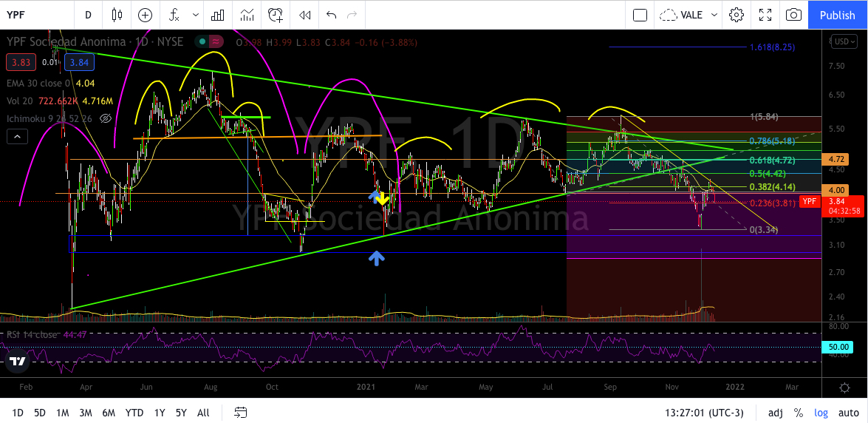Select the 1Y time range
Viewport: 868px width, 423px height.
point(160,413)
